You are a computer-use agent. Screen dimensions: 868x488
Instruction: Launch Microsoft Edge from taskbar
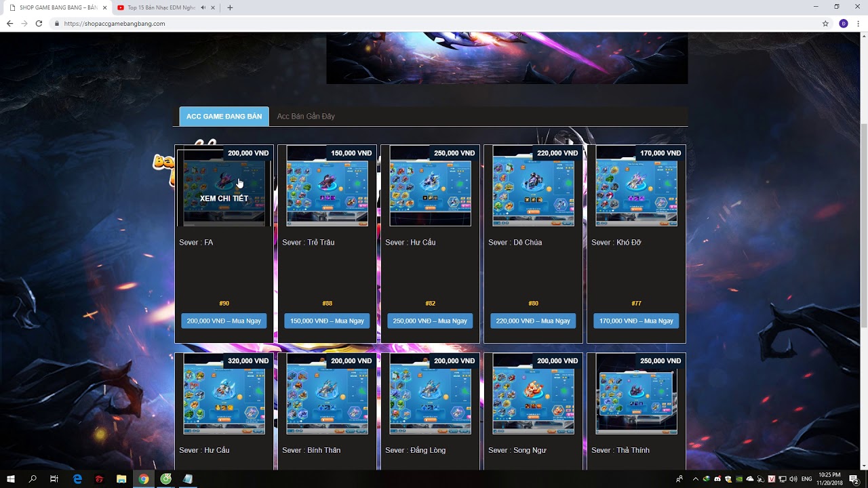(77, 479)
